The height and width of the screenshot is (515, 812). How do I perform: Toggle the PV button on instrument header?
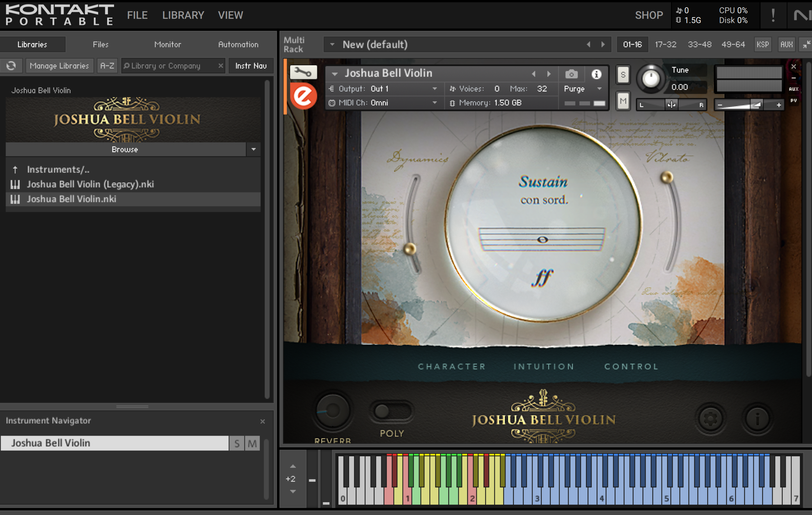[793, 101]
